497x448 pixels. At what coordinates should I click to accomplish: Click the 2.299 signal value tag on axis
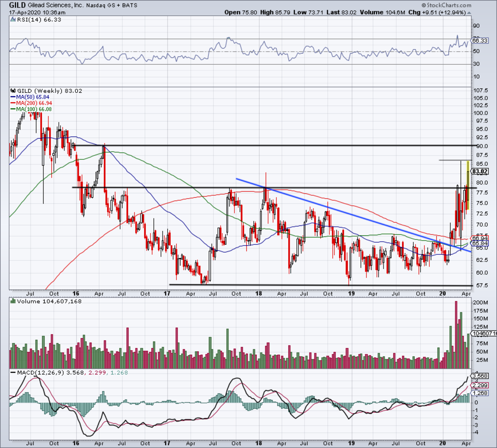click(480, 385)
